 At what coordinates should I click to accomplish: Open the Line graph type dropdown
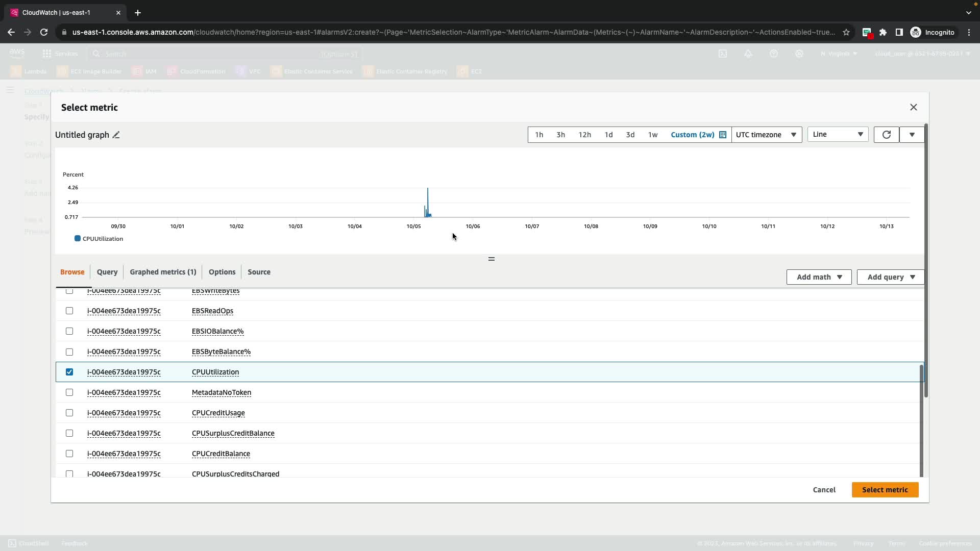point(838,134)
